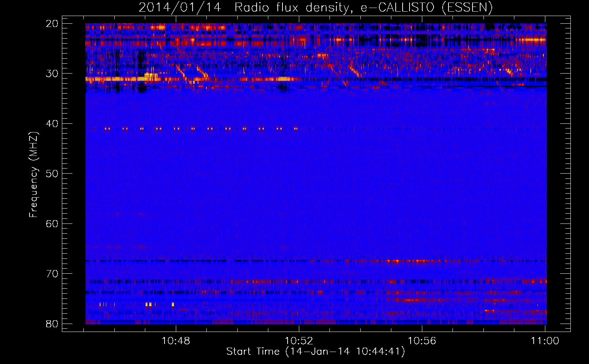
Task: Click the '30' frequency tick label
Action: click(52, 74)
